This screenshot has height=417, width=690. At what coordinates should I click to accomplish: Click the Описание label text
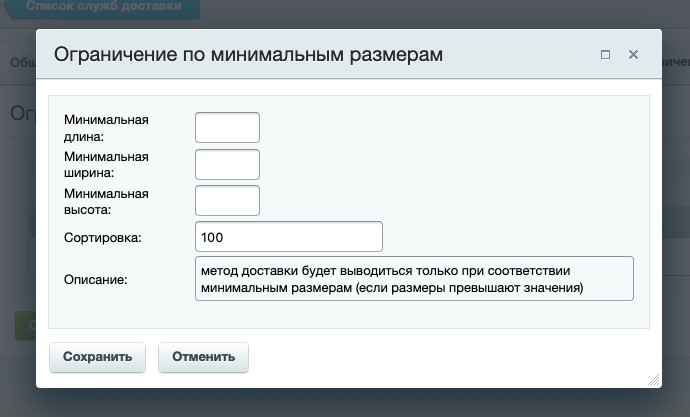pyautogui.click(x=95, y=279)
